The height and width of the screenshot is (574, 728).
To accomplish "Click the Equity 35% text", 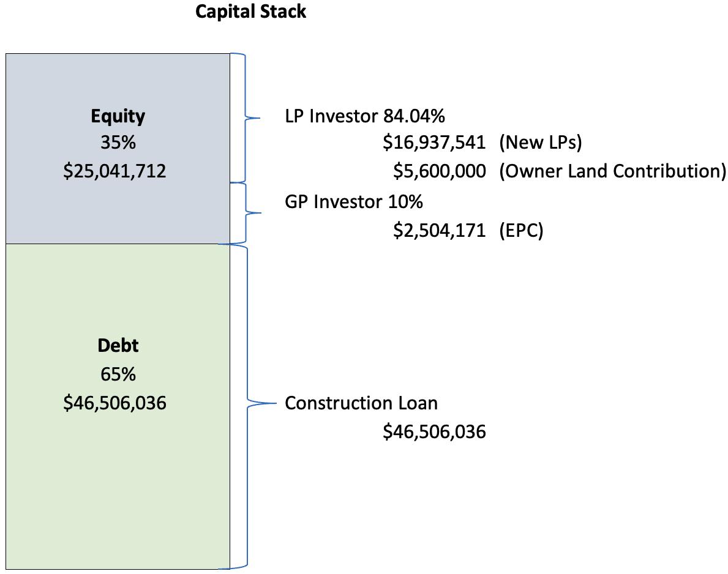I will [x=118, y=143].
